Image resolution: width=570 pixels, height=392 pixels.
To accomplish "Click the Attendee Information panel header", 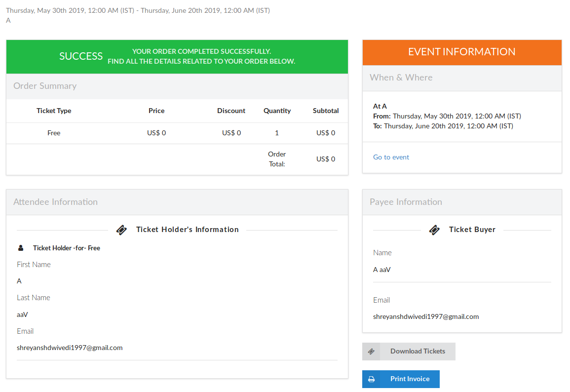I will tap(55, 201).
